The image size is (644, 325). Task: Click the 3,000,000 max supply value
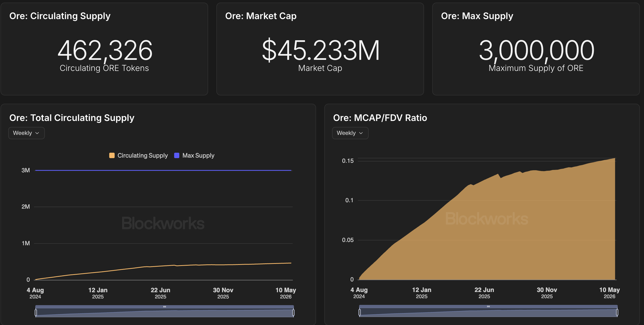coord(537,50)
